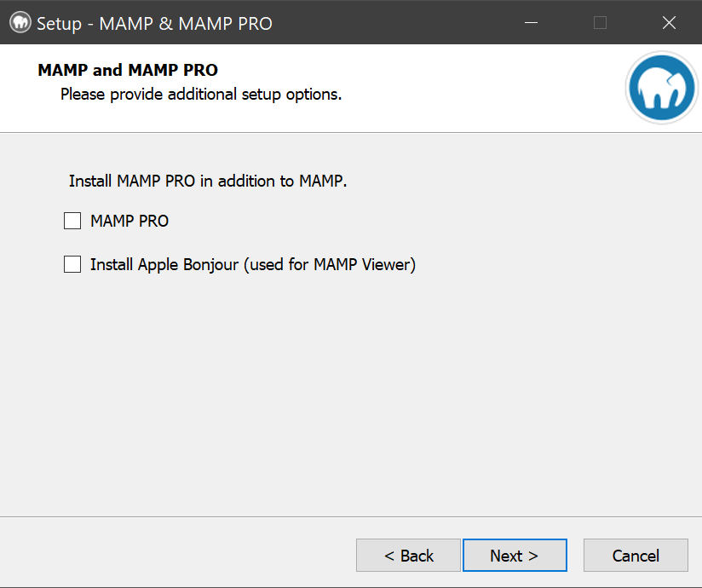Cancel the MAMP setup
Screen dimensions: 702x588
[636, 556]
